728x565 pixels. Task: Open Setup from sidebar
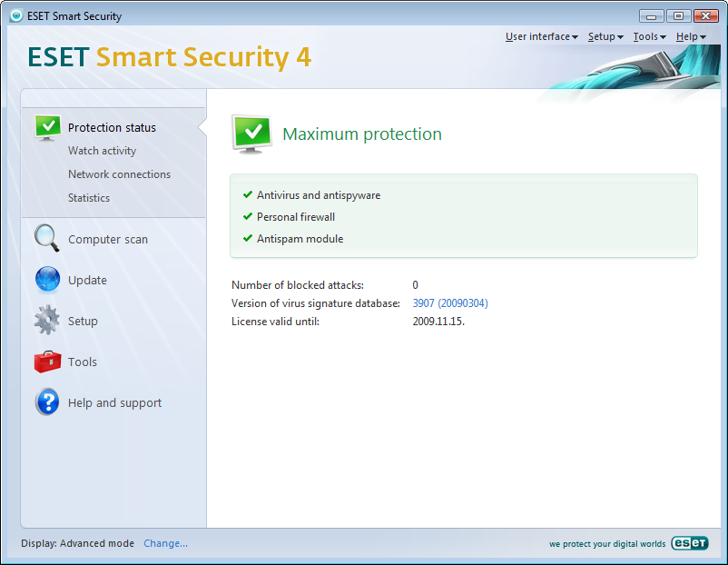83,321
